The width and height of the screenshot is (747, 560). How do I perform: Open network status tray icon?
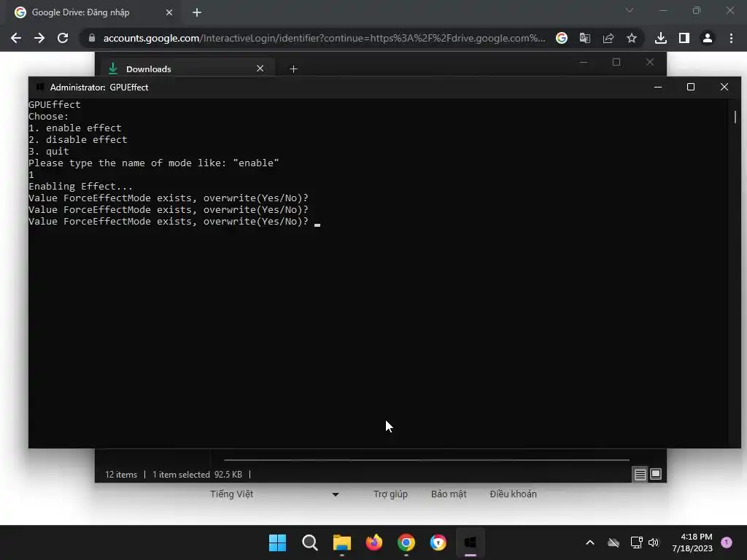tap(636, 542)
